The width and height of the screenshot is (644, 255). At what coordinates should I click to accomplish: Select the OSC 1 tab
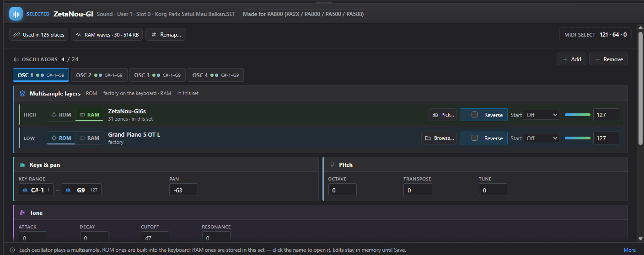coord(41,75)
